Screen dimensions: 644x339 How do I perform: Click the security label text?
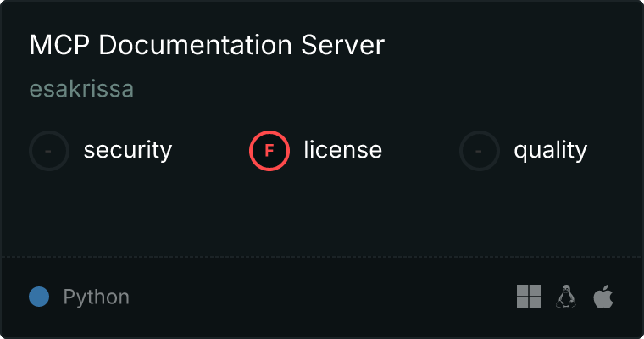[127, 151]
